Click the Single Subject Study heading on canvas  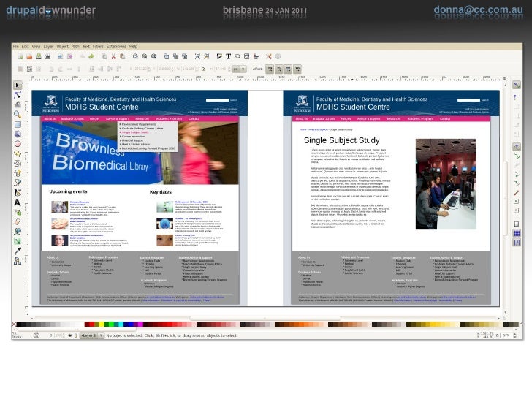(x=342, y=140)
